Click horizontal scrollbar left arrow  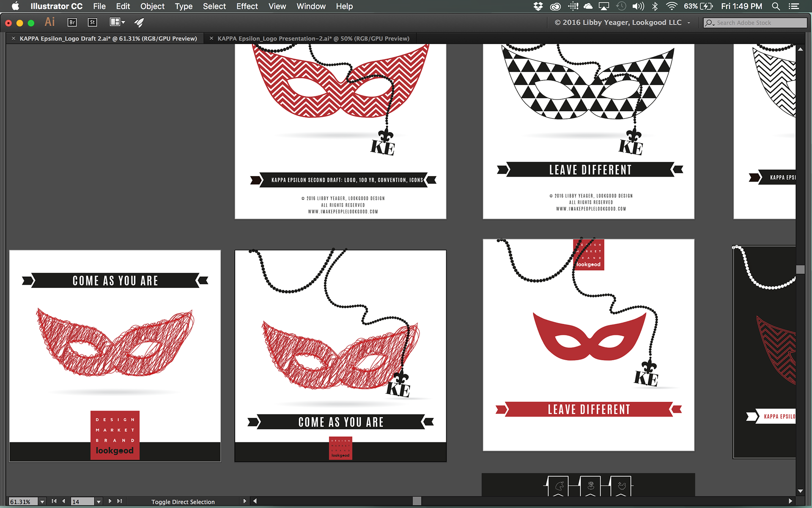255,501
